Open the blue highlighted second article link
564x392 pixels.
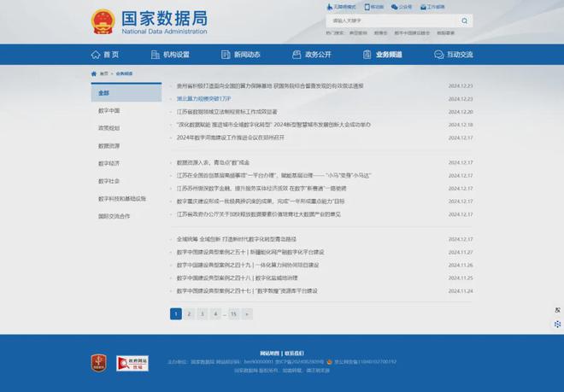[x=203, y=99]
